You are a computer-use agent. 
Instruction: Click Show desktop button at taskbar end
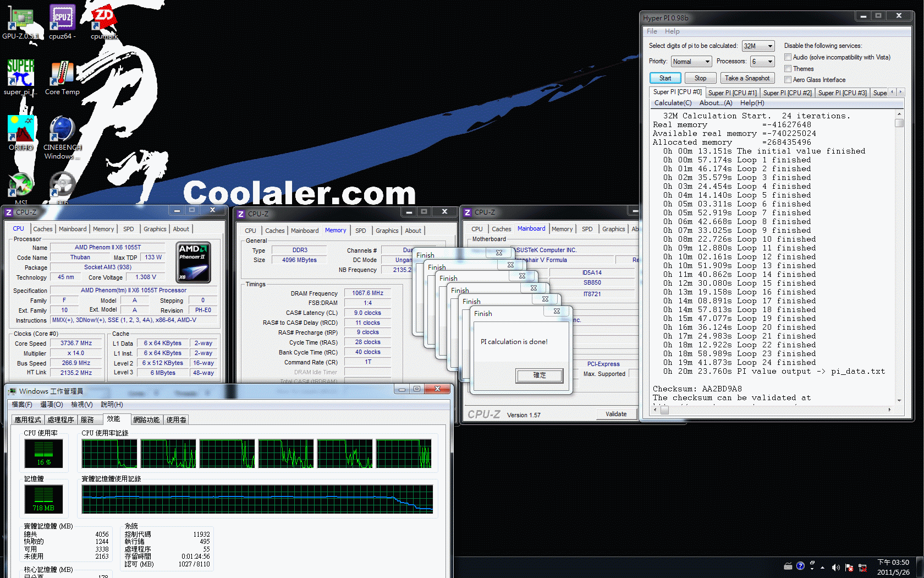920,567
